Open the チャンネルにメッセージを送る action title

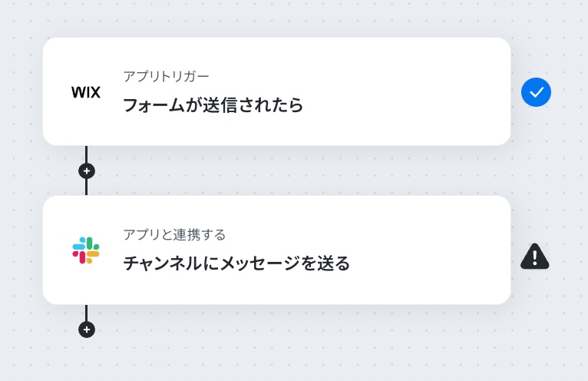coord(236,263)
